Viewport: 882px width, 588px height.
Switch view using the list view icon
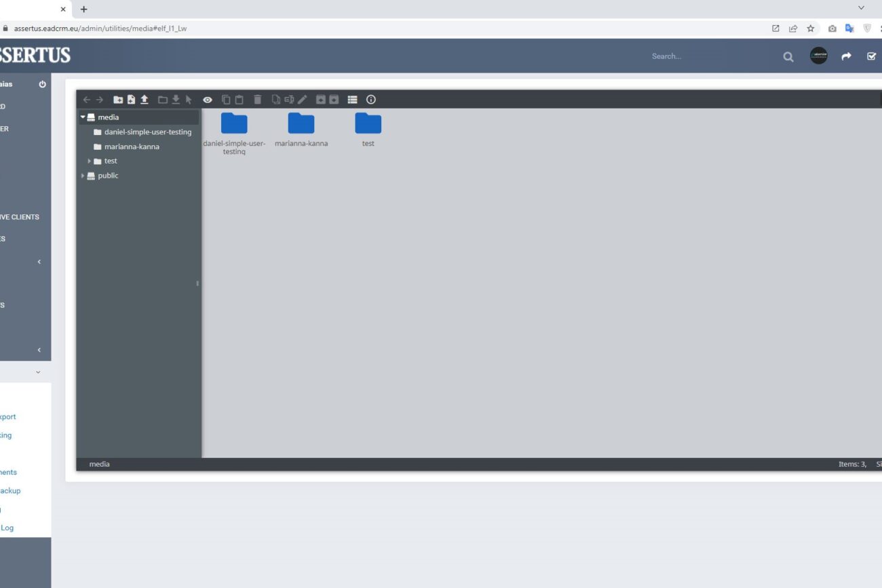click(x=352, y=100)
